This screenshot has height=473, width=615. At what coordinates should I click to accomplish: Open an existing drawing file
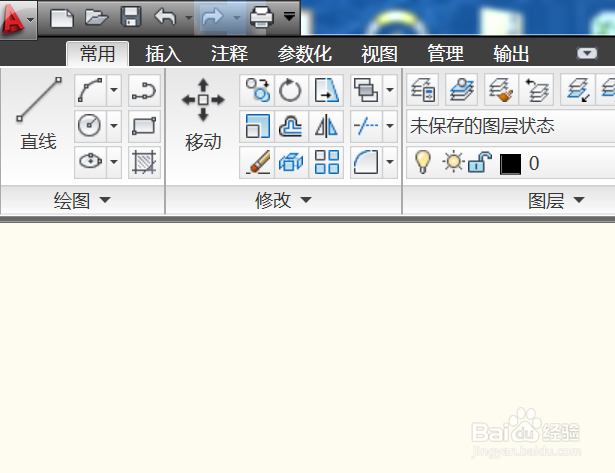point(96,18)
